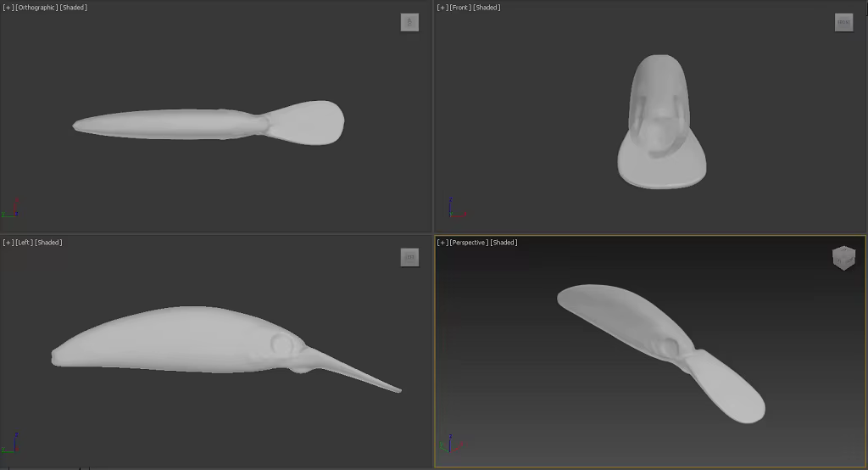
Task: Open the [Left] point-of-view viewport menu
Action: [25, 243]
